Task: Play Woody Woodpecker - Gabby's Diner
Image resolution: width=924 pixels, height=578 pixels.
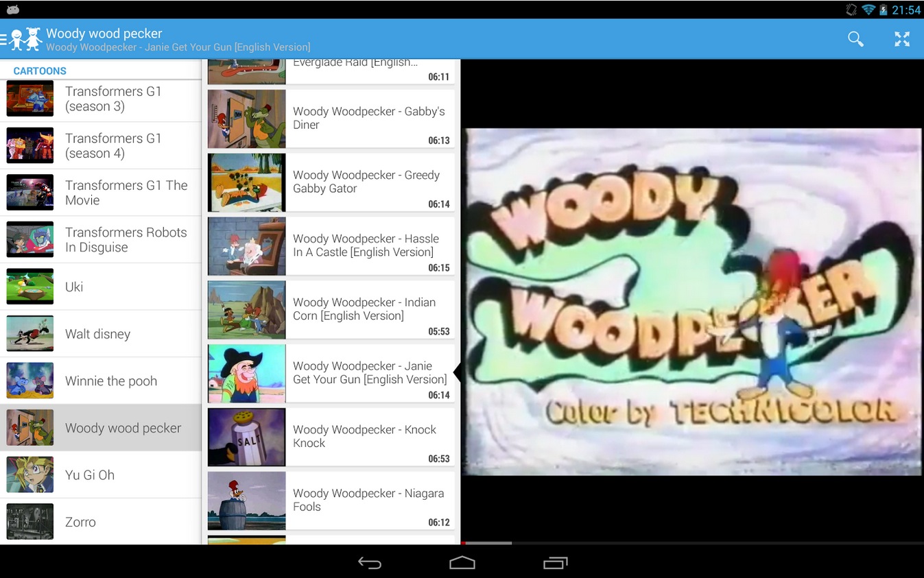Action: (369, 119)
